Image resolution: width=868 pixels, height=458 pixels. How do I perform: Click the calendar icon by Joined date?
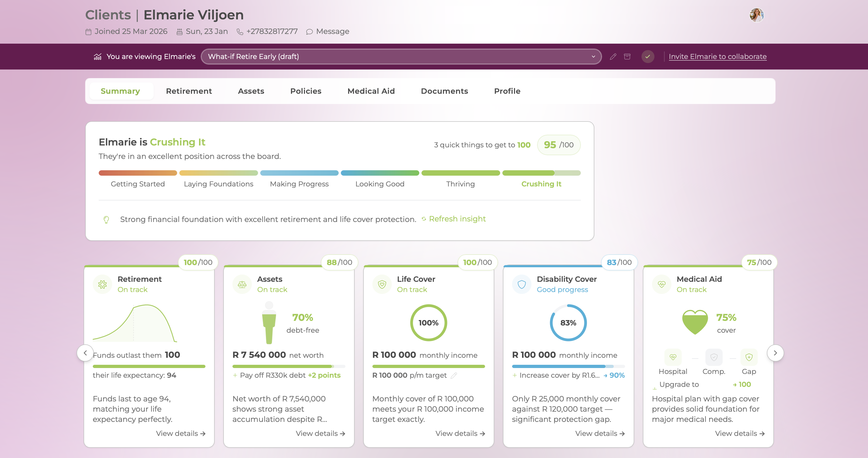(x=88, y=32)
